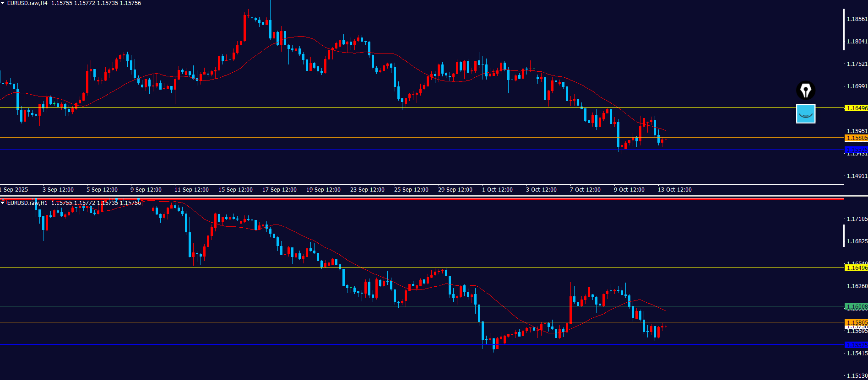Click the green 1.16008 price label in H1 chart
Screen dimensions: 868x380
click(x=856, y=307)
